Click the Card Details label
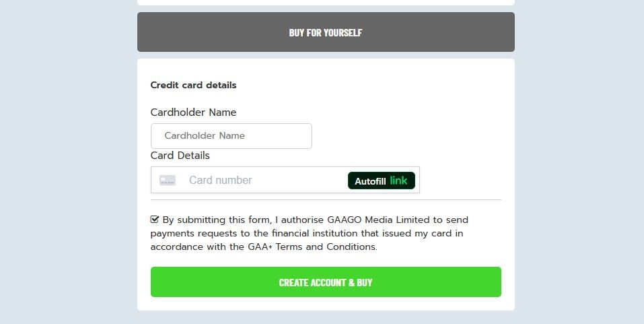The image size is (644, 324). tap(180, 156)
